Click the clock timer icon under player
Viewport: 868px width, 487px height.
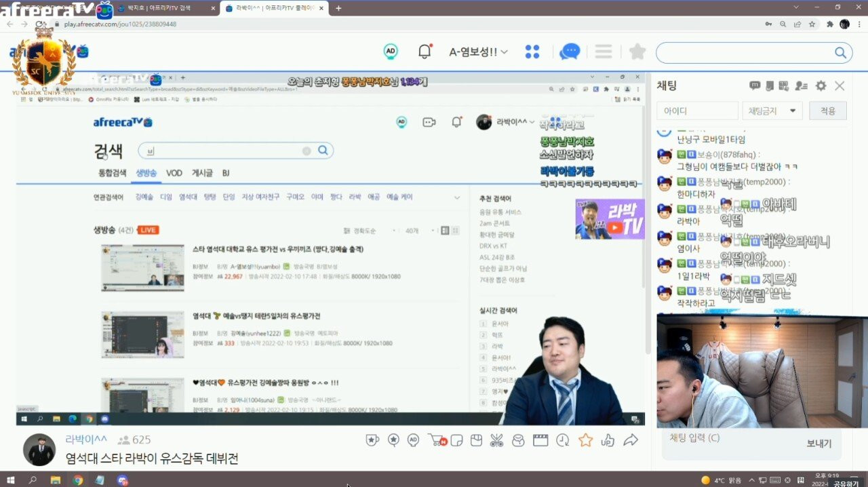point(563,440)
